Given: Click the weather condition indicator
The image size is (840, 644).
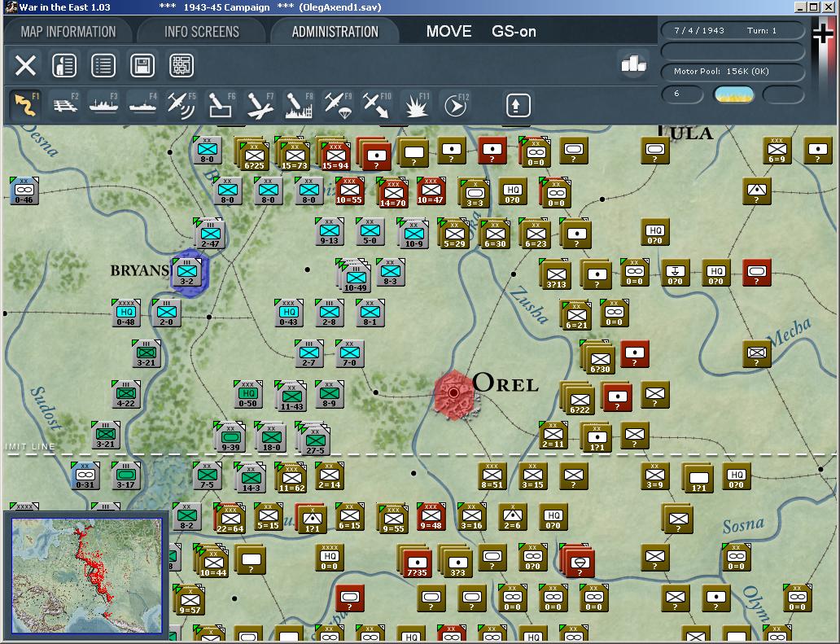Looking at the screenshot, I should [734, 94].
